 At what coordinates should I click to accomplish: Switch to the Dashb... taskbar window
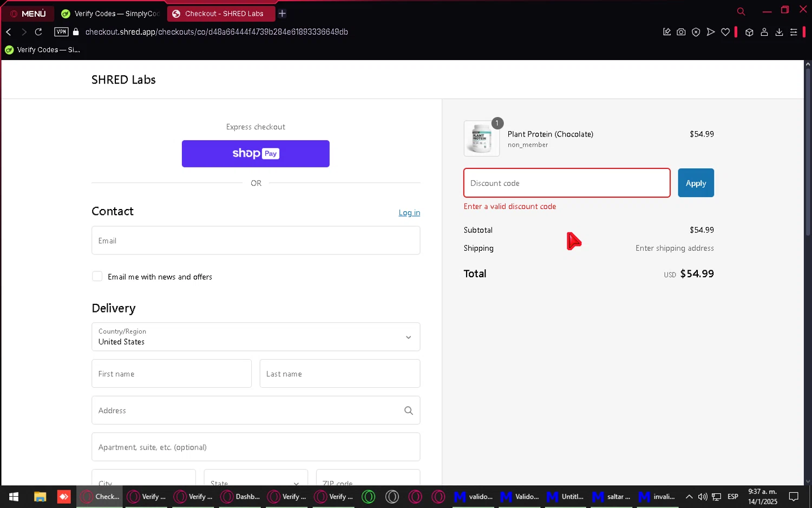[240, 497]
